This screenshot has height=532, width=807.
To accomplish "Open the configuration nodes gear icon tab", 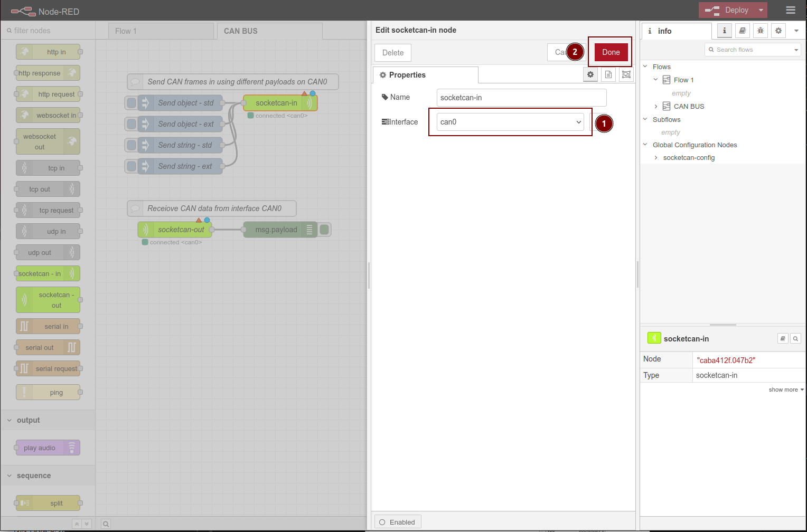I will (x=778, y=31).
